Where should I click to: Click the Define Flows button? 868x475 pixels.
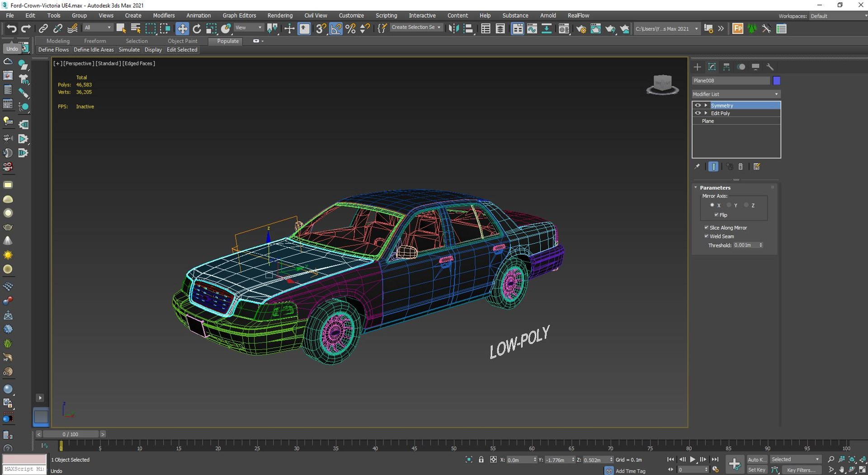coord(53,50)
